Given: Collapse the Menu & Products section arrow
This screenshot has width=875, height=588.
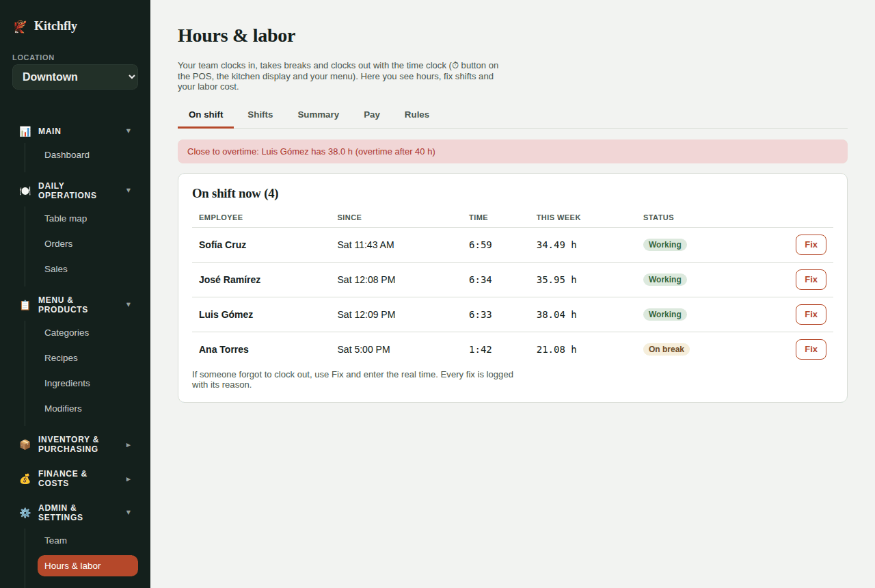Looking at the screenshot, I should (x=129, y=304).
